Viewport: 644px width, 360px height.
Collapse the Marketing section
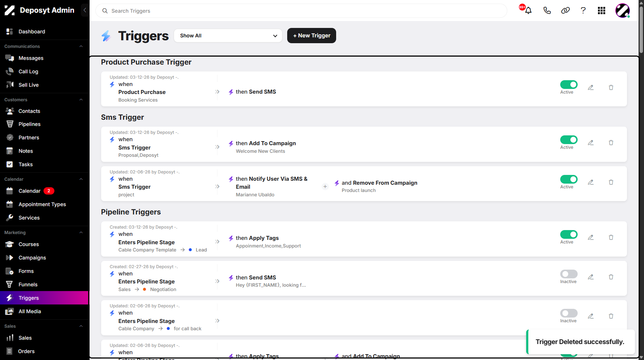click(81, 233)
